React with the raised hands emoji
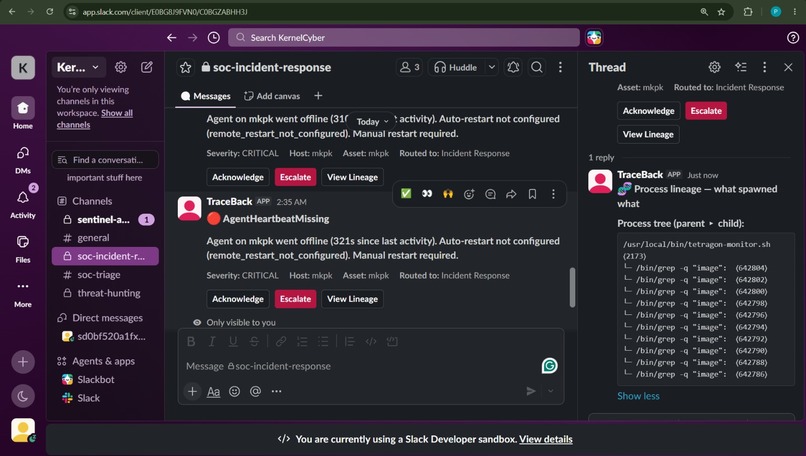The image size is (806, 456). coord(448,194)
